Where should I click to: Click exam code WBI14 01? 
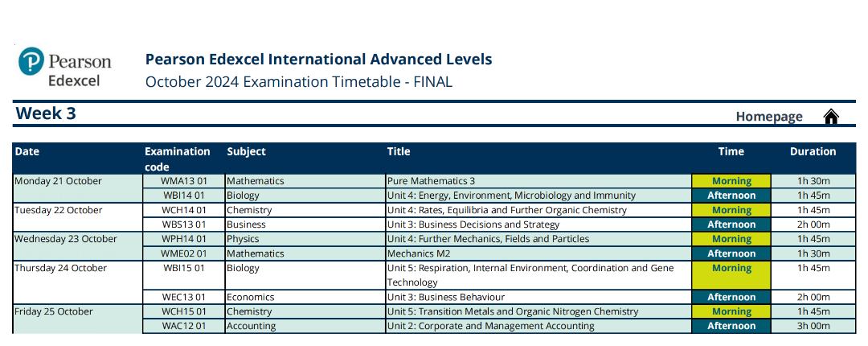click(184, 196)
